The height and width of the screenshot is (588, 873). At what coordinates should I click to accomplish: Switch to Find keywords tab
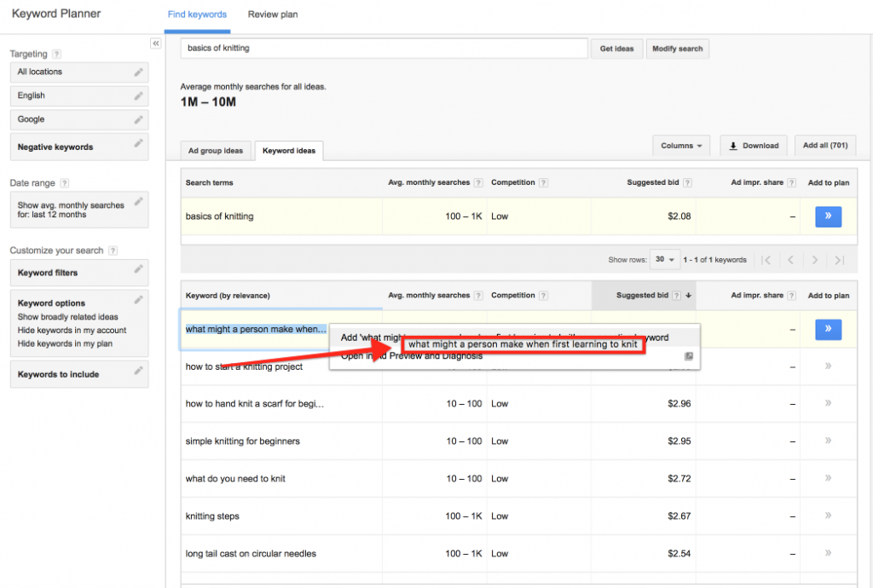197,14
